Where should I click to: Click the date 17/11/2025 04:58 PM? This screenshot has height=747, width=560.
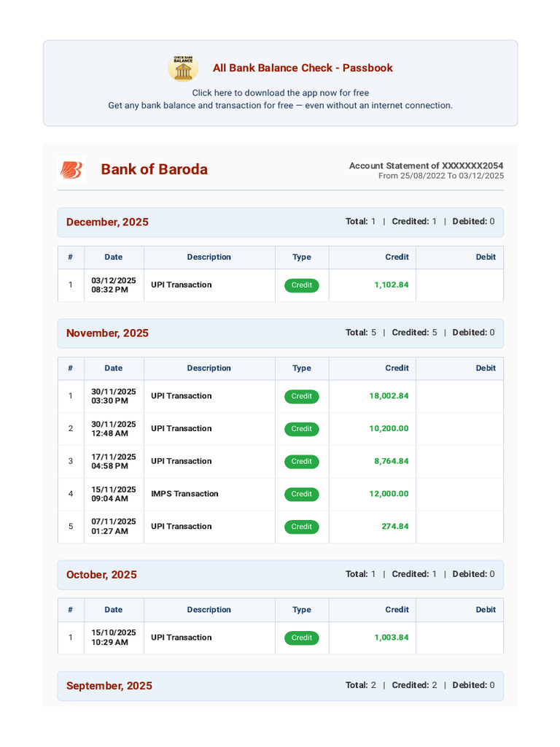click(114, 461)
